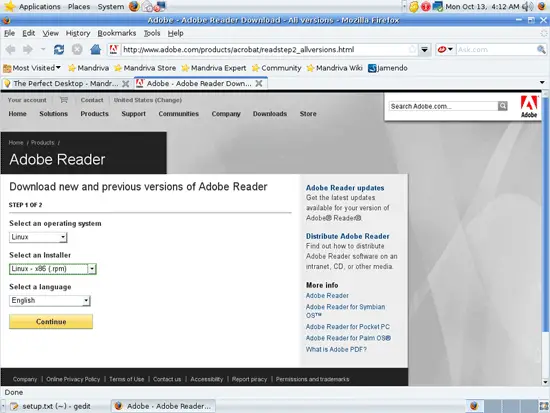
Task: Open Adobe Reader for Symbian OS link
Action: tap(346, 311)
